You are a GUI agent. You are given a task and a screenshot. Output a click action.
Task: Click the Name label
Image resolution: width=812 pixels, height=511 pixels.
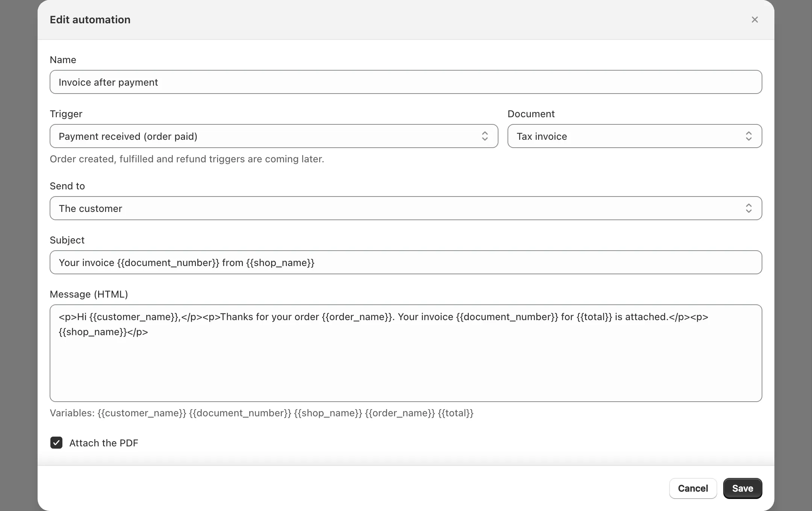pos(63,60)
